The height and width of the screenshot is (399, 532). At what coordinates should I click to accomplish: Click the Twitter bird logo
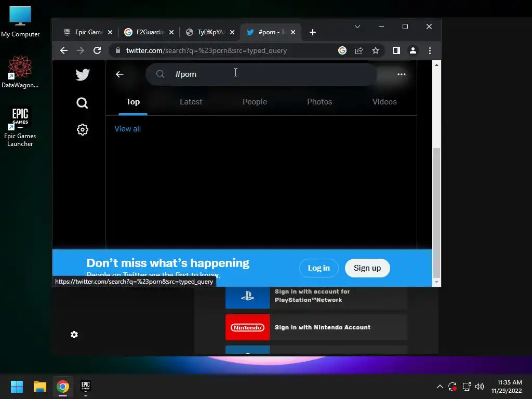[x=83, y=74]
